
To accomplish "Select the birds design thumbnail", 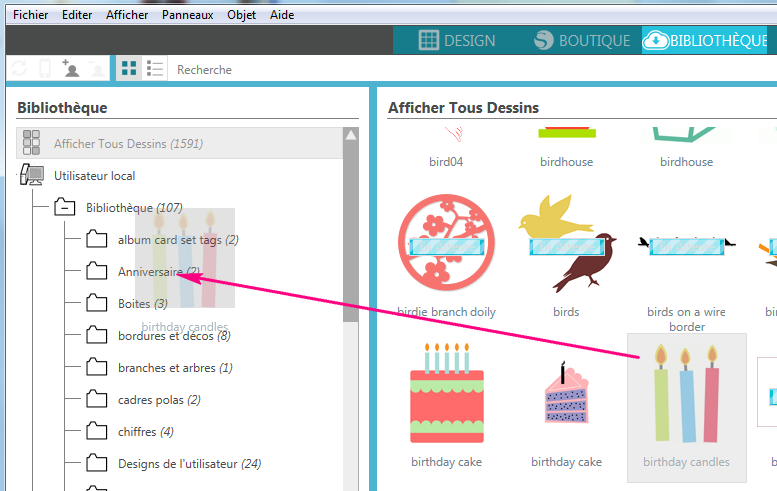I will coord(566,243).
